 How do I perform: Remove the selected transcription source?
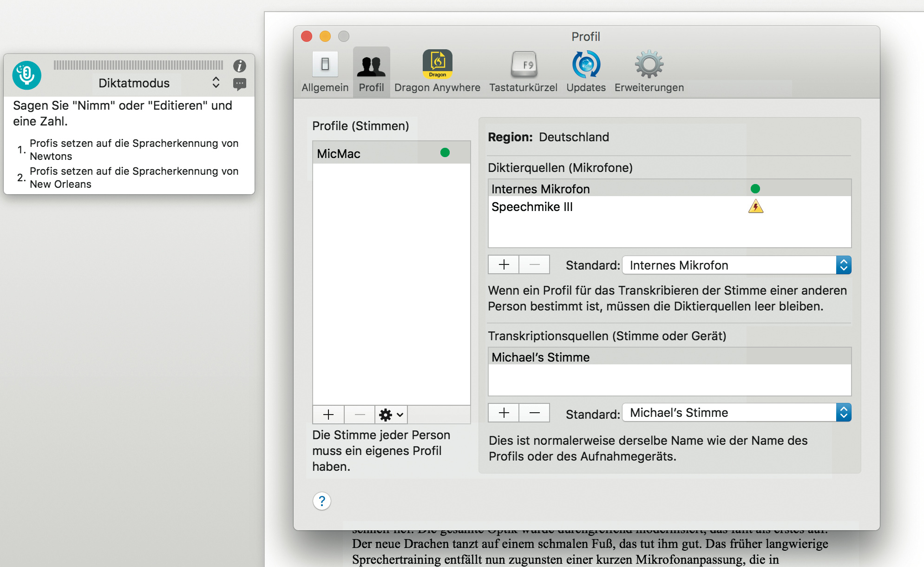pos(534,413)
